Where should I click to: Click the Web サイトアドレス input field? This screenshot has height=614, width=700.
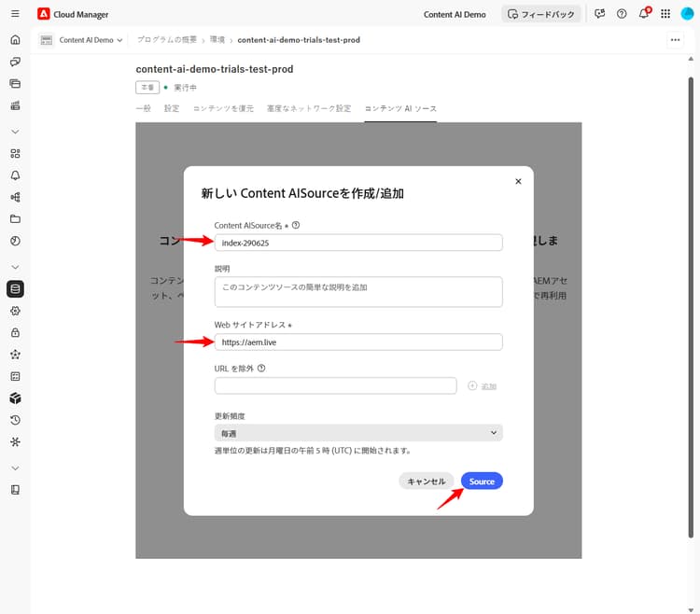pos(358,342)
